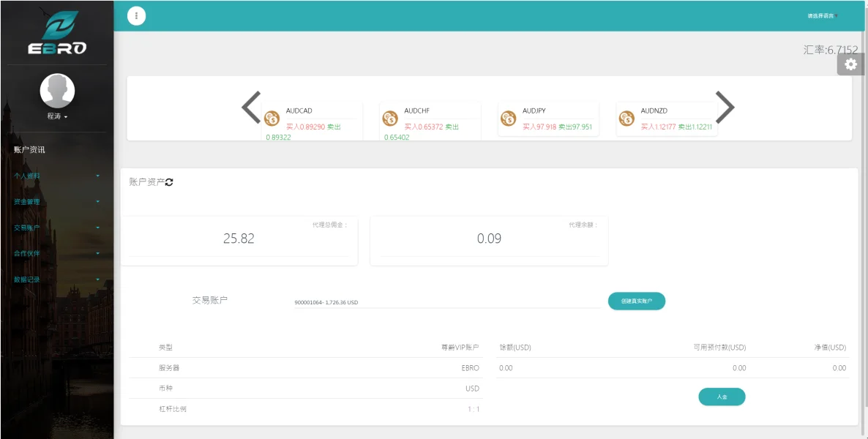This screenshot has height=439, width=868.
Task: Click the three-dot menu toggle button
Action: (136, 15)
